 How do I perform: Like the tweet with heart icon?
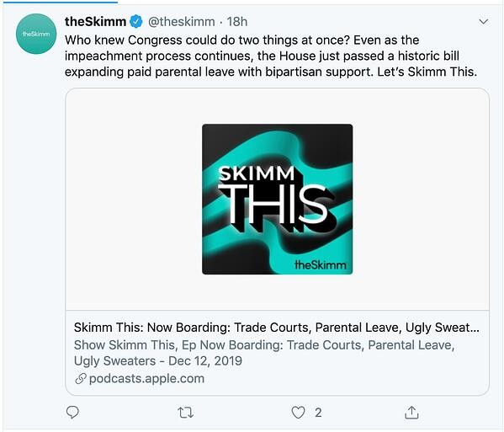click(x=298, y=413)
